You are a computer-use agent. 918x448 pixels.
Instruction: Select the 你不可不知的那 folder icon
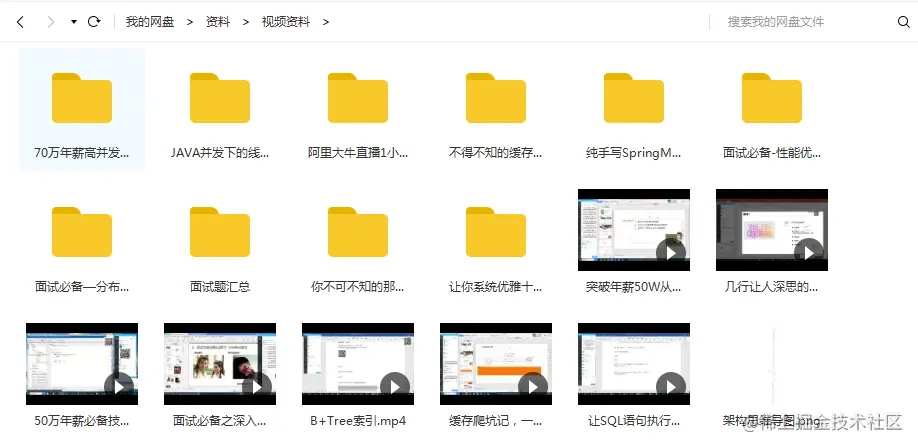(x=358, y=232)
